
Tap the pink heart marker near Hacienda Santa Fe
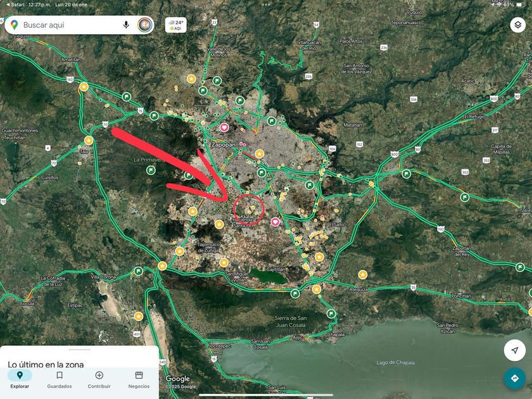[x=275, y=222]
